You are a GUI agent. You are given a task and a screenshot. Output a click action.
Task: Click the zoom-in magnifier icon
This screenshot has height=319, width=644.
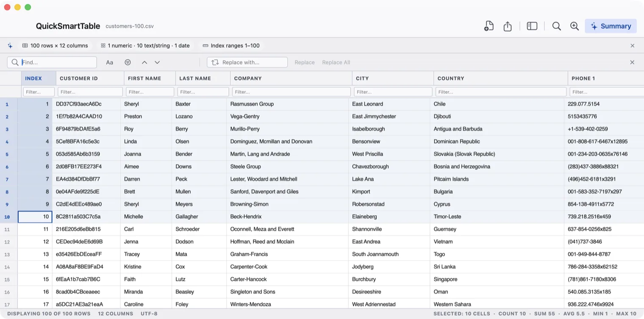point(575,26)
